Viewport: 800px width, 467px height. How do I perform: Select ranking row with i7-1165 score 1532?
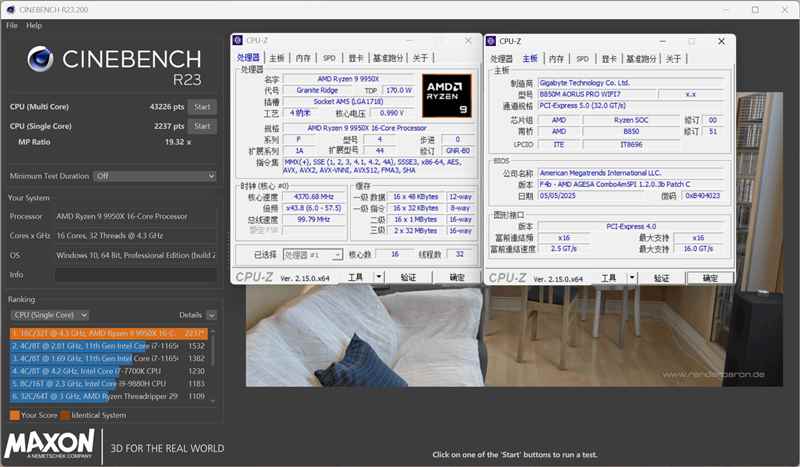click(x=109, y=346)
